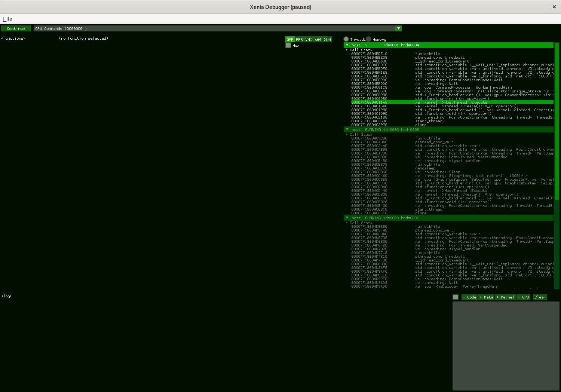The height and width of the screenshot is (392, 561).
Task: Select frame 00007F18604C9CB0 funlockfile
Action: pos(452,138)
